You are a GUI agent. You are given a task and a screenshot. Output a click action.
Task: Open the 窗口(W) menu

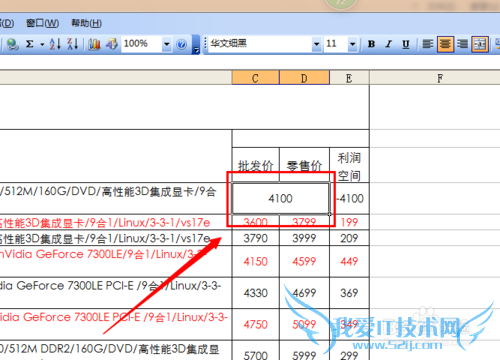[42, 23]
